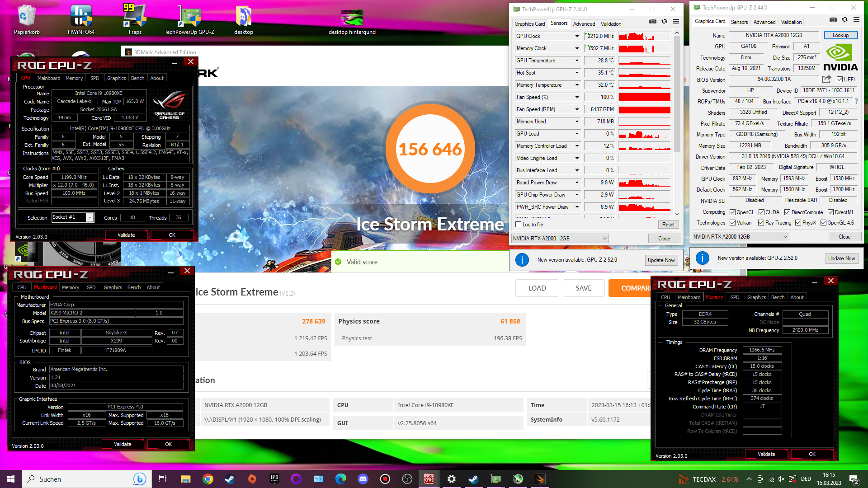
Task: Open Bench tab in top-left CPU-Z window
Action: click(x=137, y=78)
